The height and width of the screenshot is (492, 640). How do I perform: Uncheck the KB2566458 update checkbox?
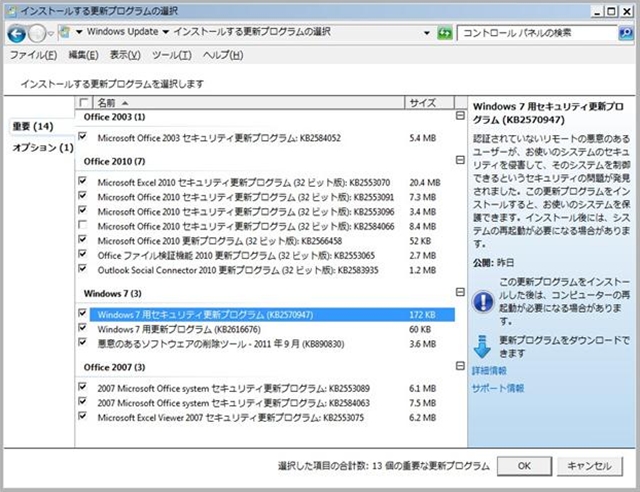pyautogui.click(x=82, y=239)
